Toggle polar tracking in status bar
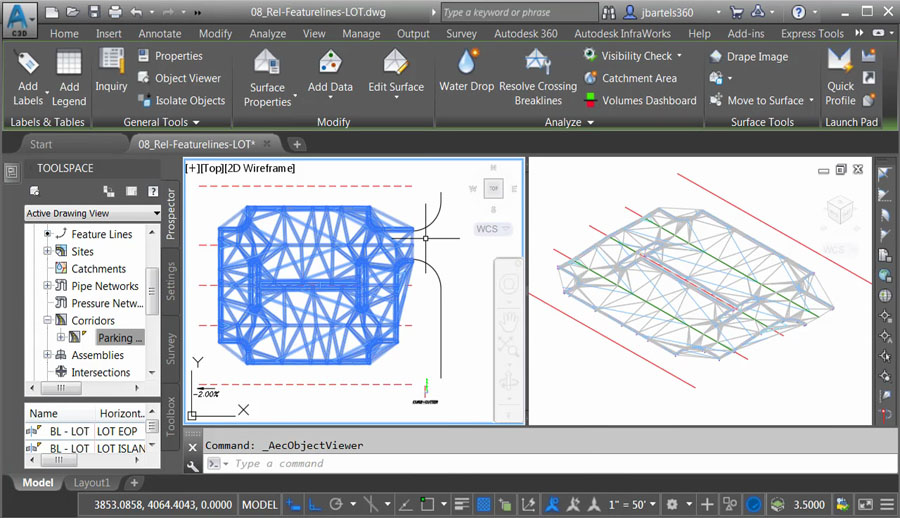 tap(336, 505)
